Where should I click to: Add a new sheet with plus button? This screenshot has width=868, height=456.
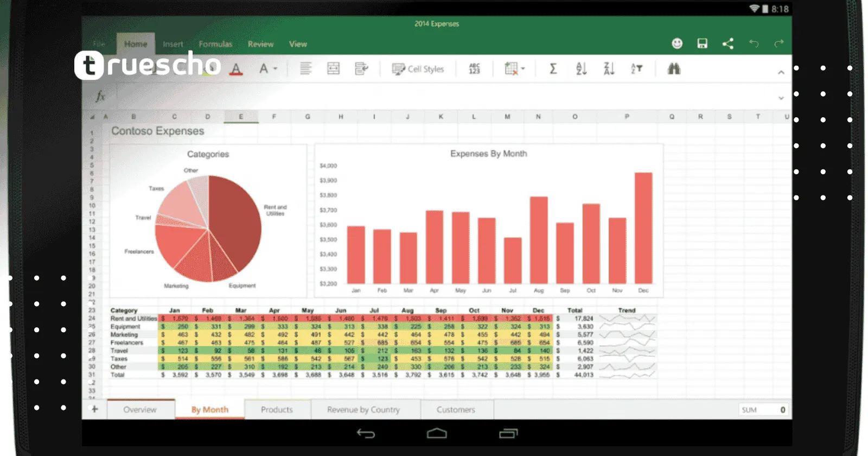click(x=94, y=409)
